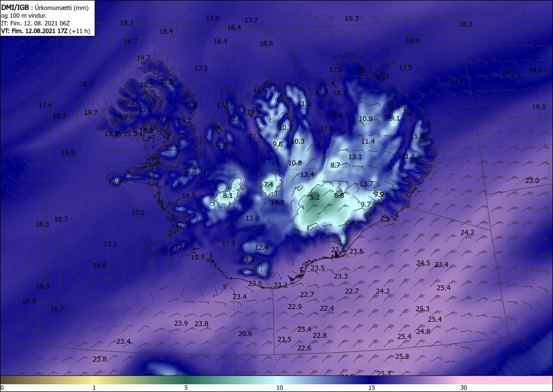Click the '10' label on the color scale
The width and height of the screenshot is (553, 392).
279,388
